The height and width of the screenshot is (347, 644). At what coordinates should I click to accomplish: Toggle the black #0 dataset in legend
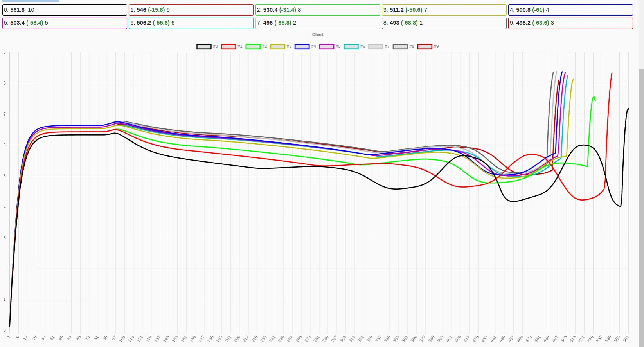point(207,47)
